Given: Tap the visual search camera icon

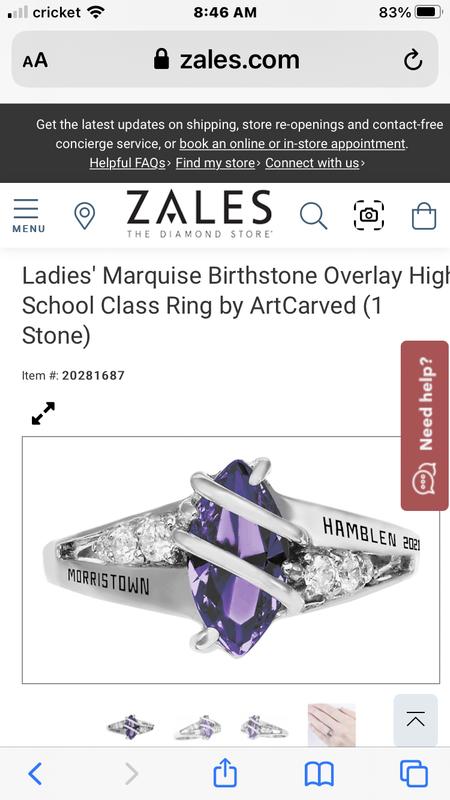Looking at the screenshot, I should 368,215.
